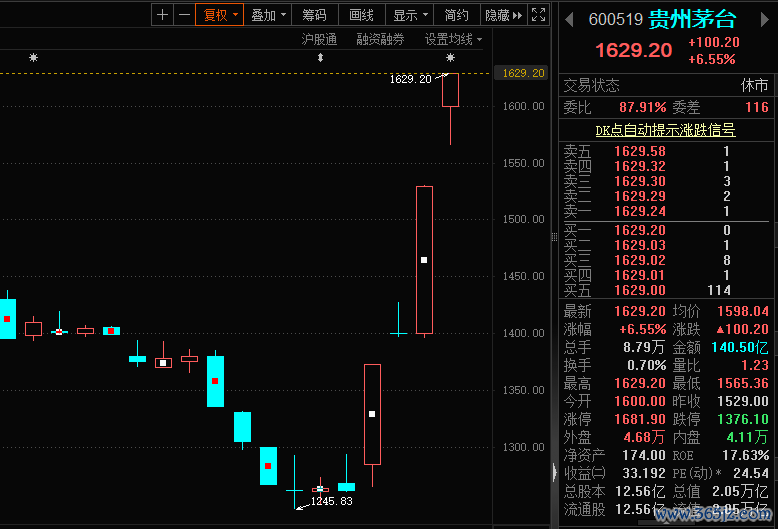Screen dimensions: 778x529
Task: Click the 卖四 price 1629.32
Action: [640, 166]
